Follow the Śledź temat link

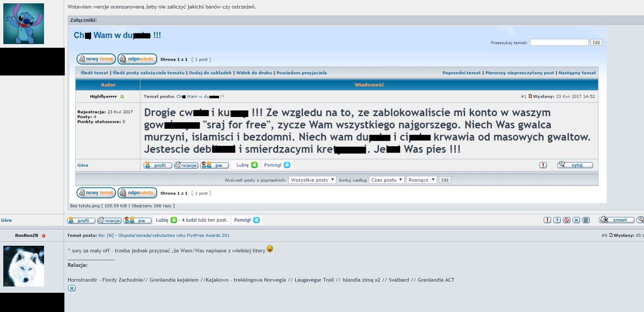[x=94, y=73]
